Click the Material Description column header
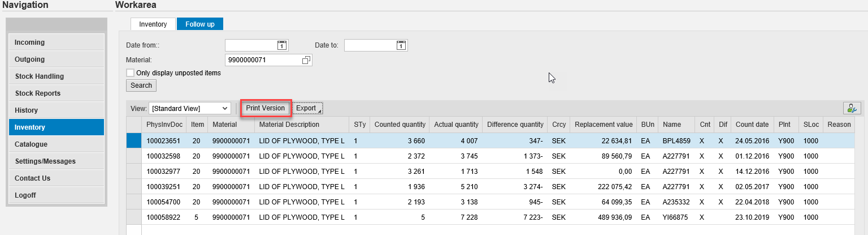 coord(301,125)
